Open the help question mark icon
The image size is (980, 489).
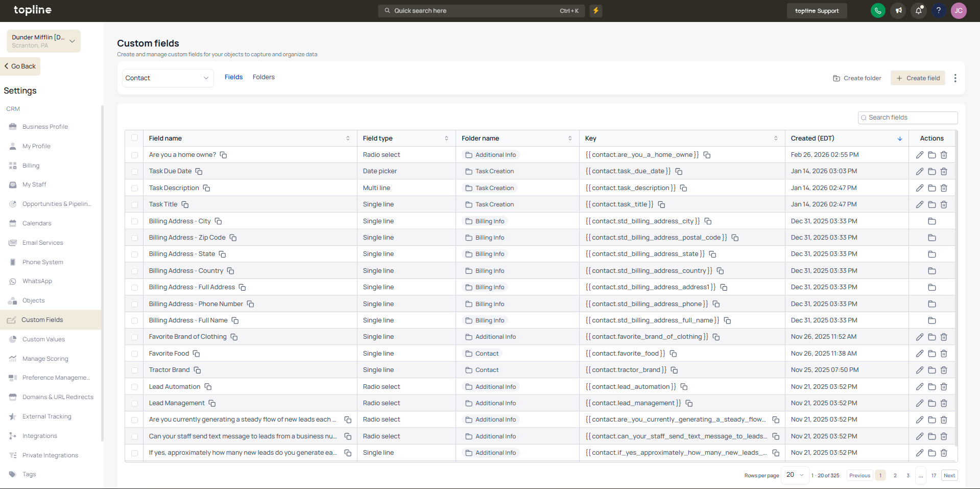pos(939,11)
